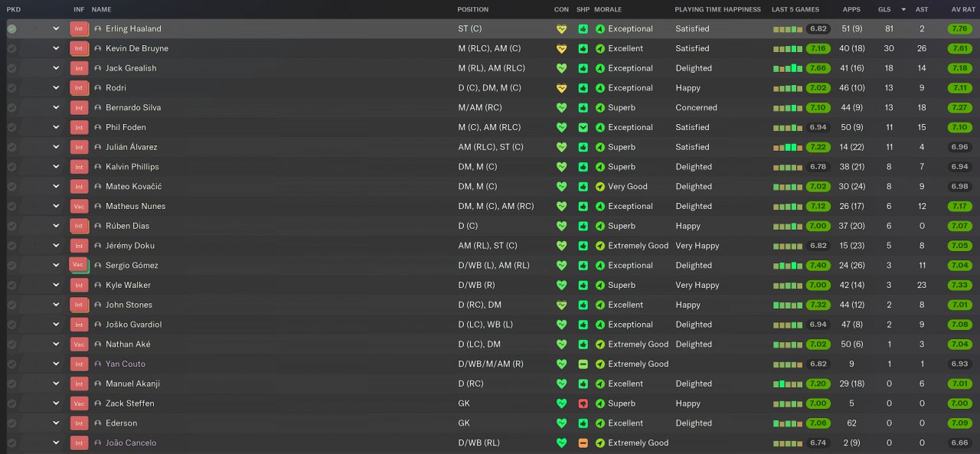
Task: Click João Cancelo's orange sharpness icon
Action: coord(583,443)
